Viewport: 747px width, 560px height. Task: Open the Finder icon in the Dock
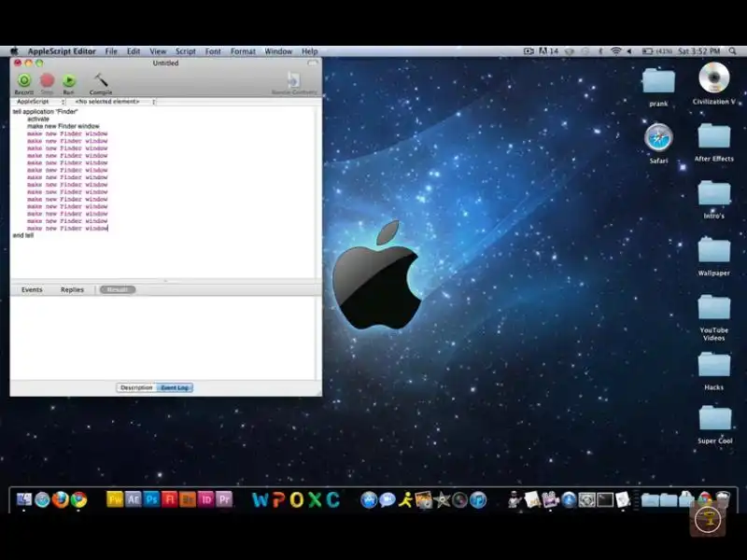click(24, 499)
